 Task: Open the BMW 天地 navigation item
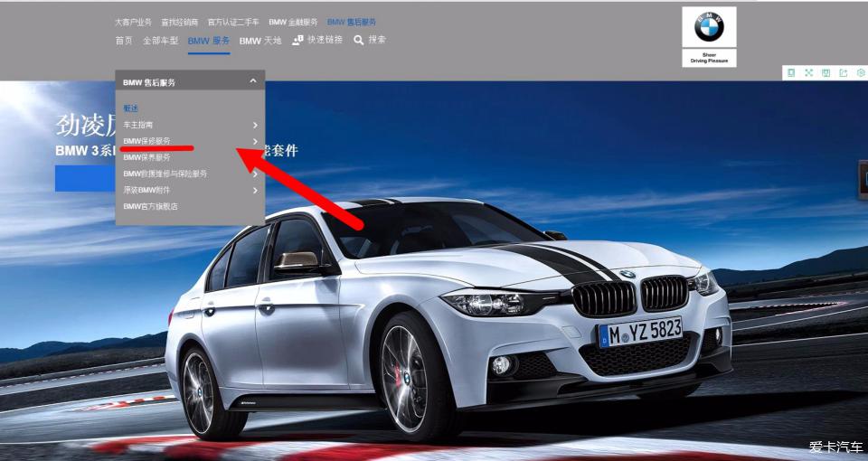(260, 41)
